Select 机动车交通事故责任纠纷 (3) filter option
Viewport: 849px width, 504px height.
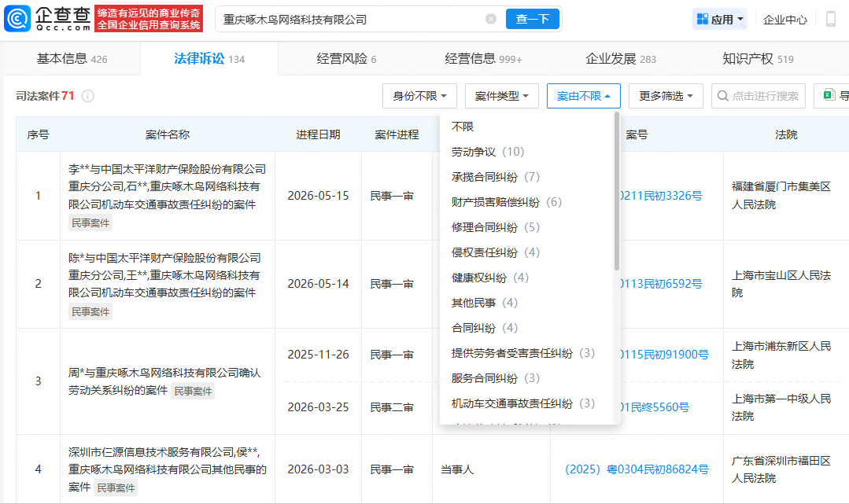click(x=523, y=403)
